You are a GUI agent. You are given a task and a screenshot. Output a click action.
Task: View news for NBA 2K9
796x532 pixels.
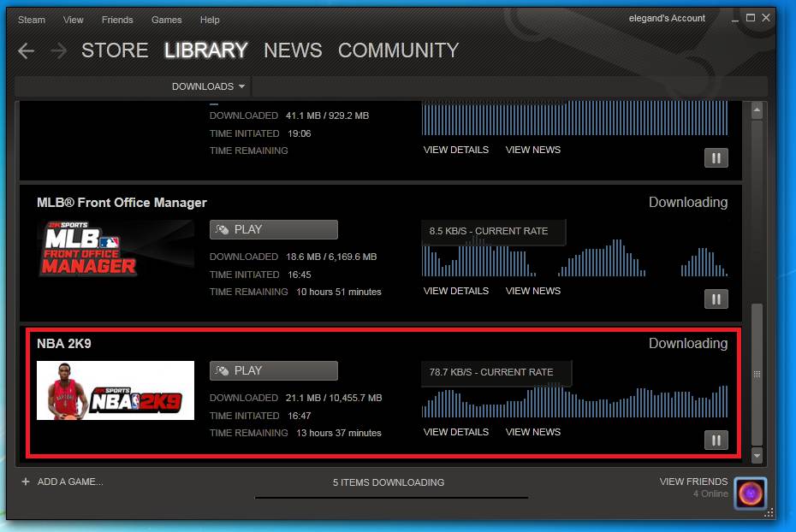pyautogui.click(x=533, y=432)
